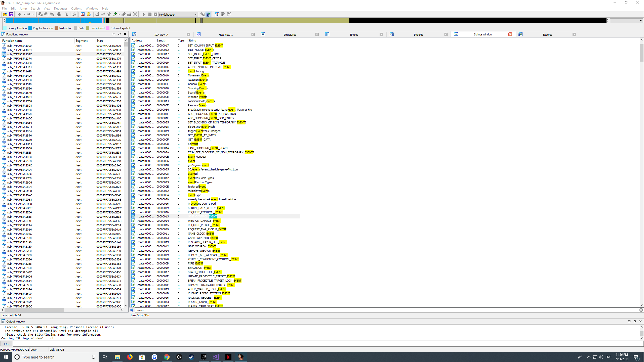Open the No debugger dropdown
This screenshot has height=362, width=644.
[x=196, y=14]
